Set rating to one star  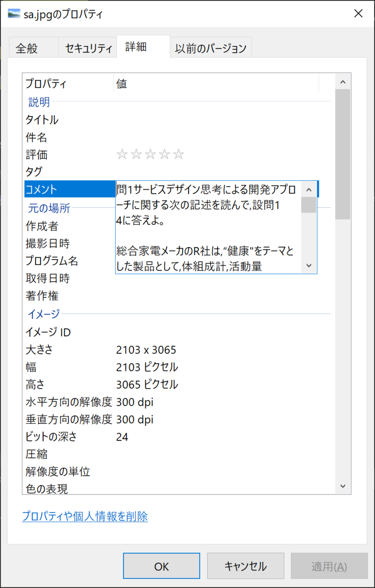click(x=122, y=155)
